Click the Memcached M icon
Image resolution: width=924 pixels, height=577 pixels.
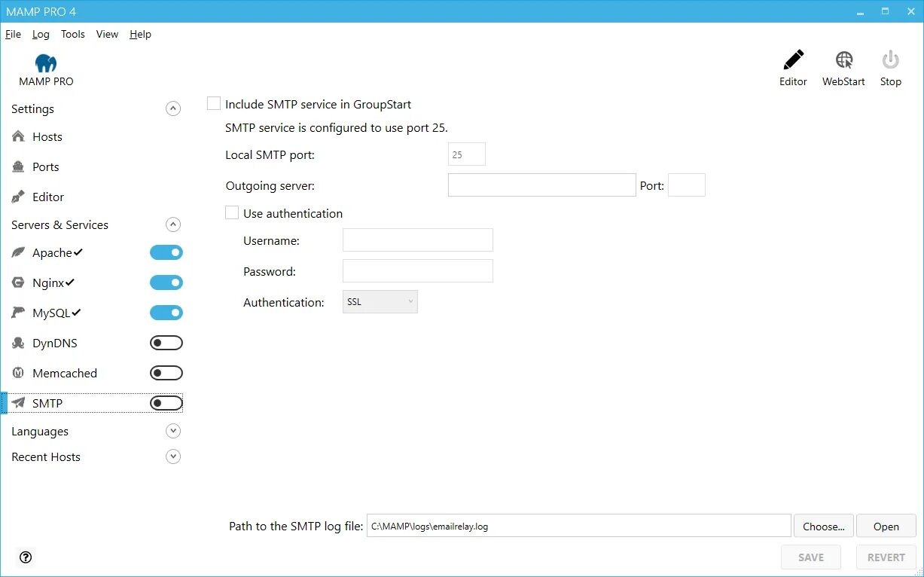click(x=19, y=373)
